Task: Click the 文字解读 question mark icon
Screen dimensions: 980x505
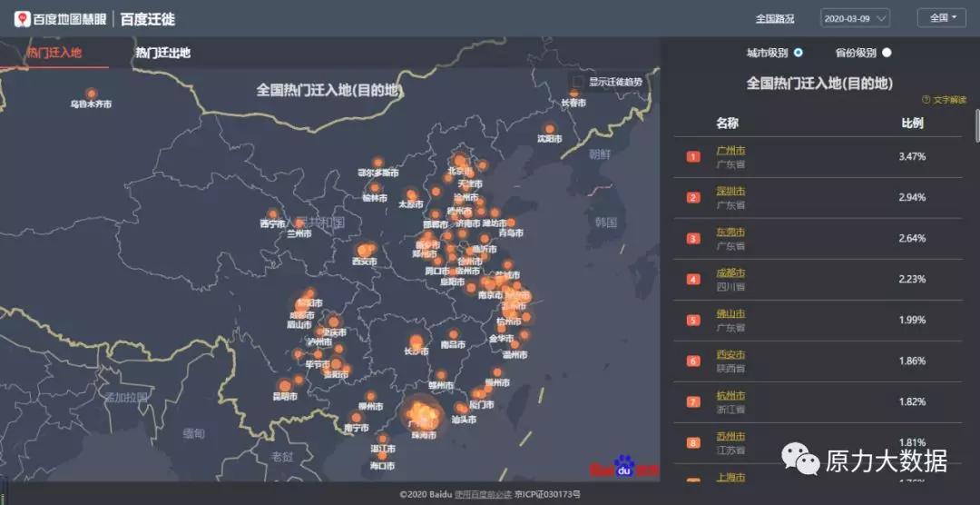Action: point(926,100)
